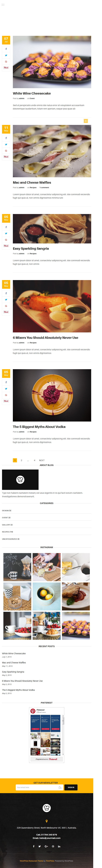Open the 1 comment link on Waffles post
The height and width of the screenshot is (868, 102).
(x=44, y=187)
